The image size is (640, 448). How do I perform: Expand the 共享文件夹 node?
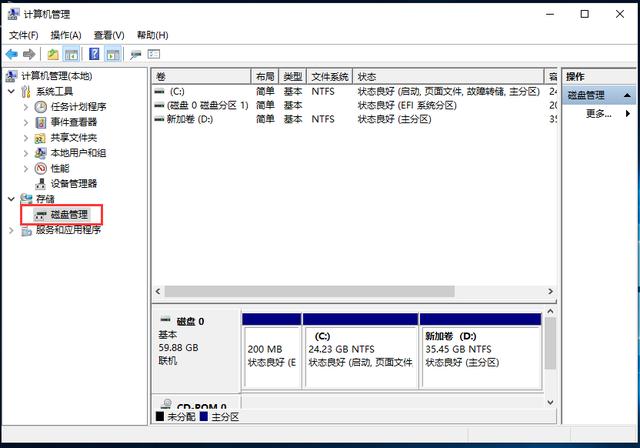tap(26, 138)
